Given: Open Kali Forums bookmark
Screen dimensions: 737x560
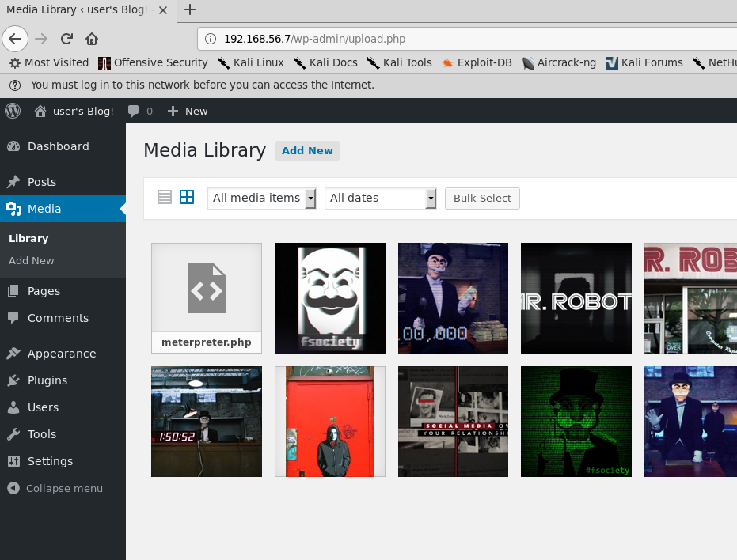Looking at the screenshot, I should [x=644, y=62].
